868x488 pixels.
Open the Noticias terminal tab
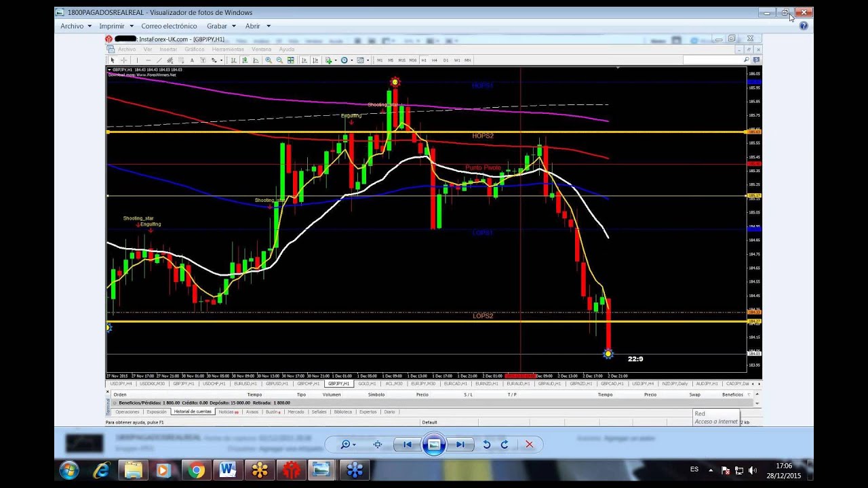[228, 411]
